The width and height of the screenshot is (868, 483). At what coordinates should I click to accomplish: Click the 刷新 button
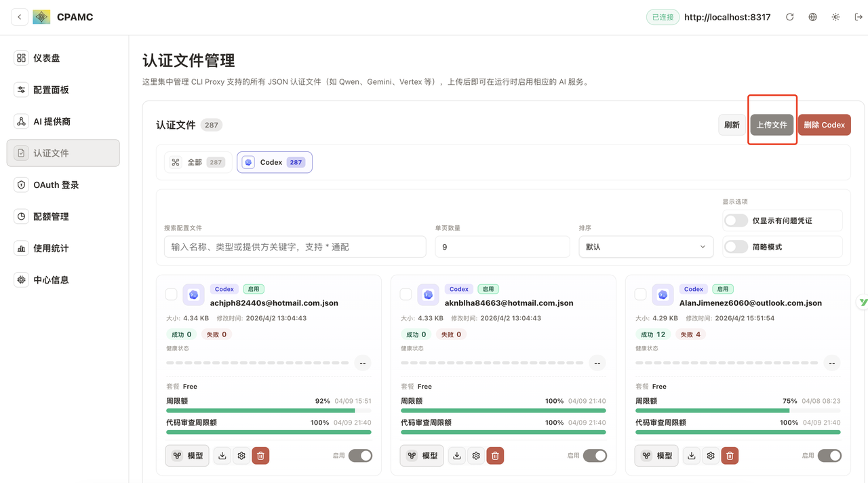pyautogui.click(x=732, y=125)
